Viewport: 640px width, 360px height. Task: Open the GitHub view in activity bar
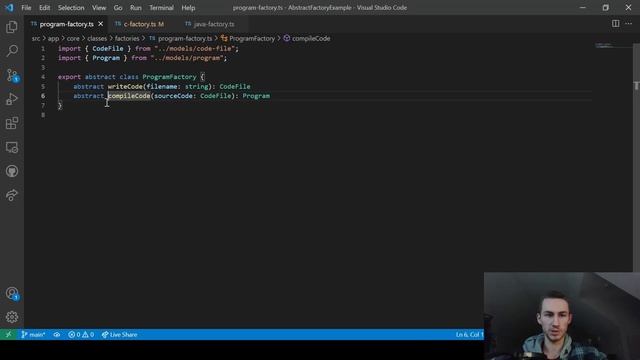click(x=12, y=171)
